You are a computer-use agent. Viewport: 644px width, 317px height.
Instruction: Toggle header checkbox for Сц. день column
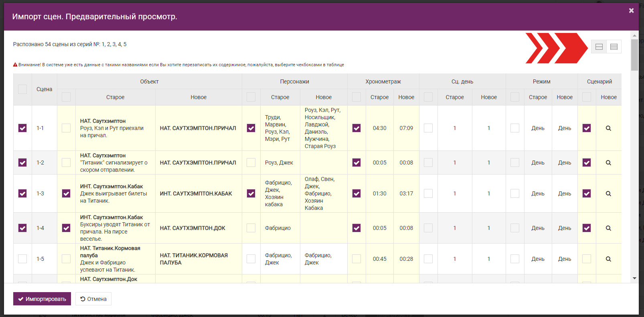point(428,97)
